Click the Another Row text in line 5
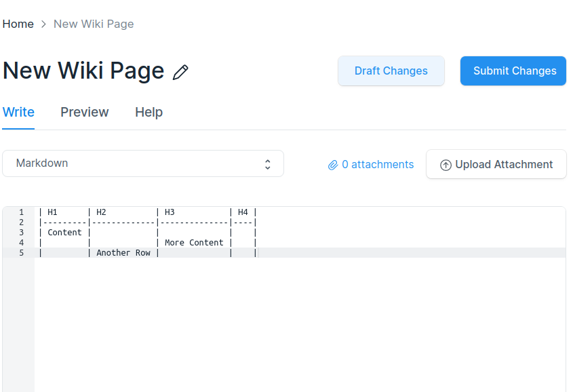Viewport: 573px width, 392px height. 123,253
